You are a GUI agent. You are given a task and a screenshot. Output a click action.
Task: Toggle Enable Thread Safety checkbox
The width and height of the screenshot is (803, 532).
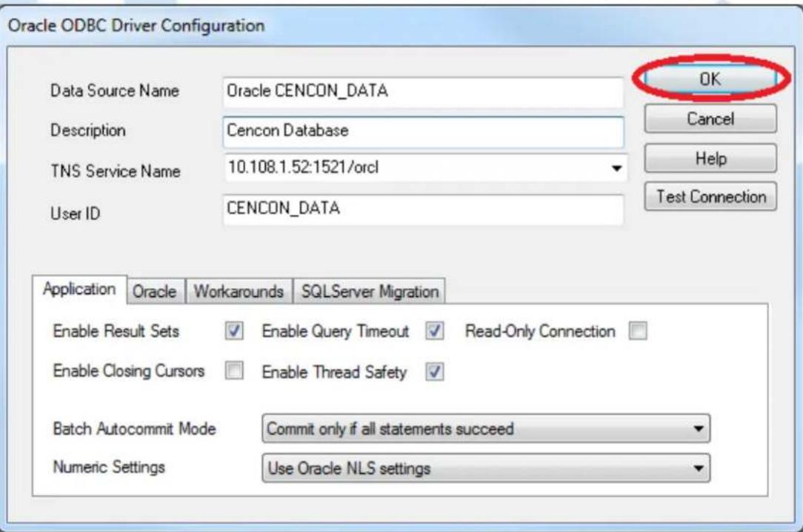435,371
